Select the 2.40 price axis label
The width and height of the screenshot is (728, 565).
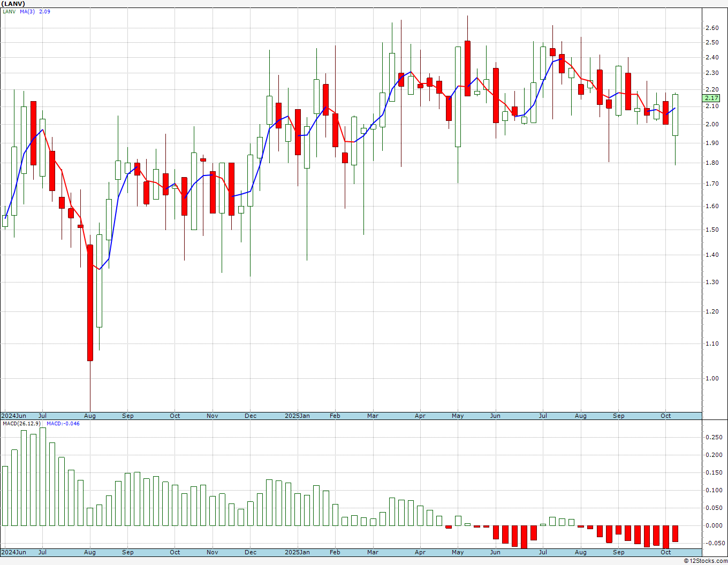click(712, 57)
